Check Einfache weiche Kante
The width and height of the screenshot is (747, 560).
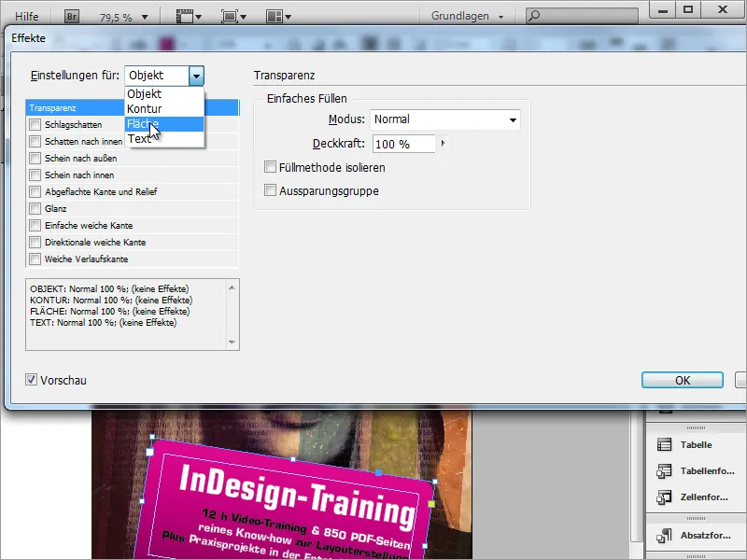pyautogui.click(x=35, y=225)
